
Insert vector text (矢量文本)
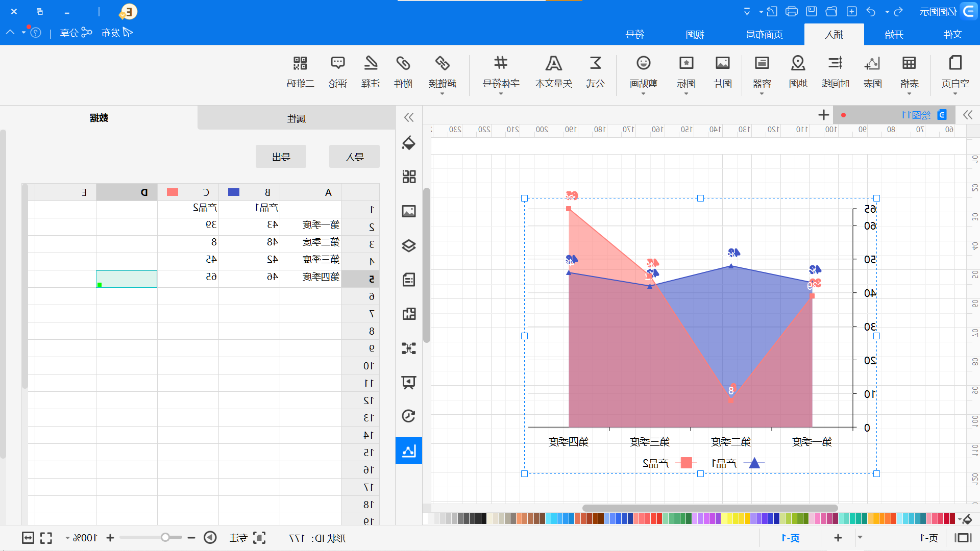(x=553, y=71)
